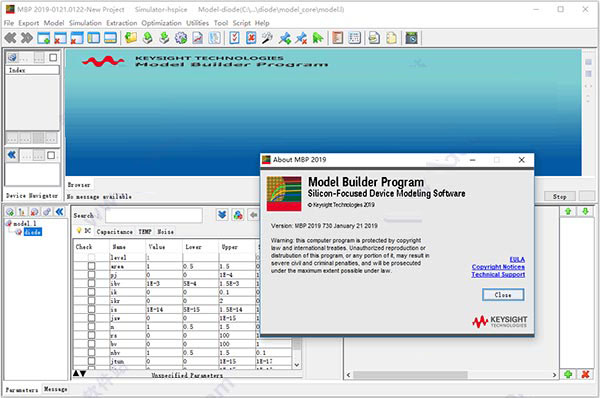Open the Simulation menu
The height and width of the screenshot is (398, 600).
click(85, 23)
